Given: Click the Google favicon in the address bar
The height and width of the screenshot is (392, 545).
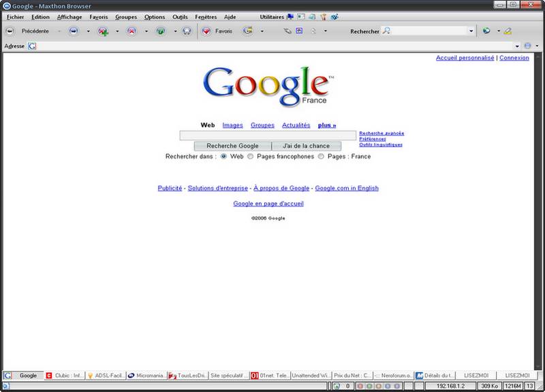Looking at the screenshot, I should pos(32,46).
